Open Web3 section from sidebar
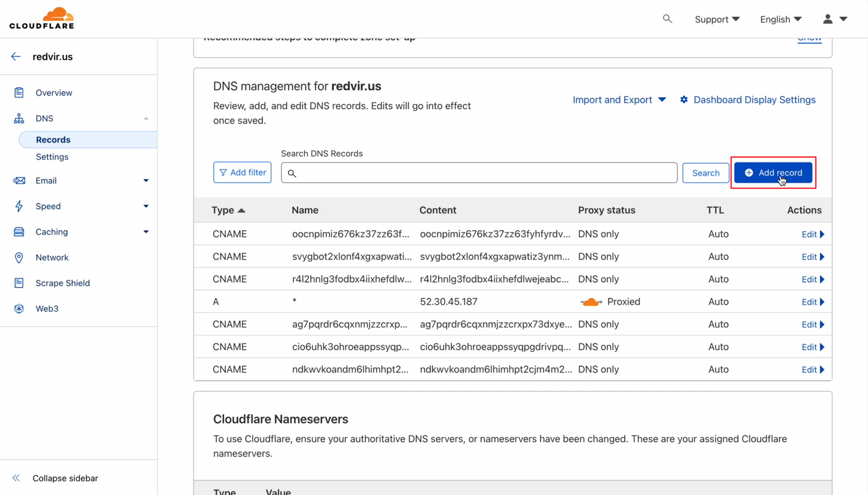 click(47, 308)
